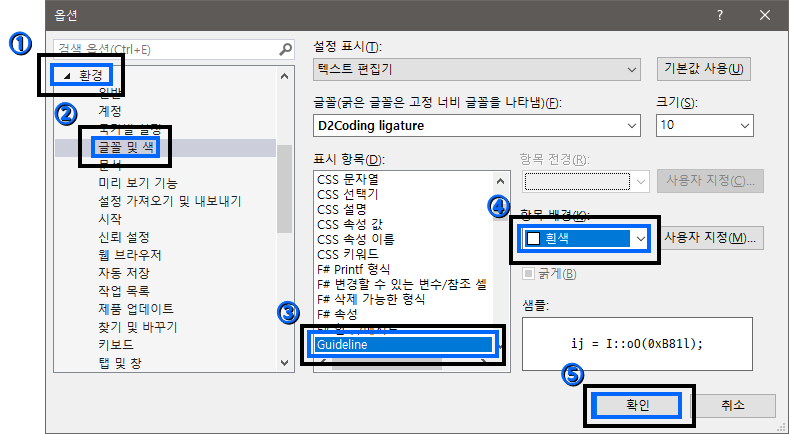The width and height of the screenshot is (789, 434).
Task: Collapse the 환경 tree node
Action: [x=67, y=76]
